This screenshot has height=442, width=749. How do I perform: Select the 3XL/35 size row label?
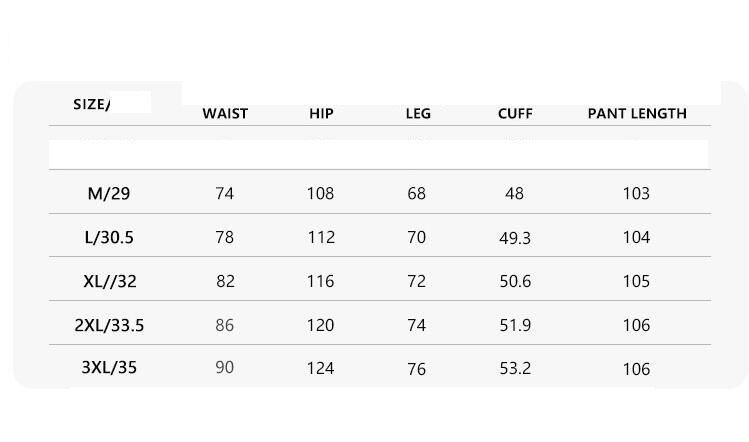[109, 368]
